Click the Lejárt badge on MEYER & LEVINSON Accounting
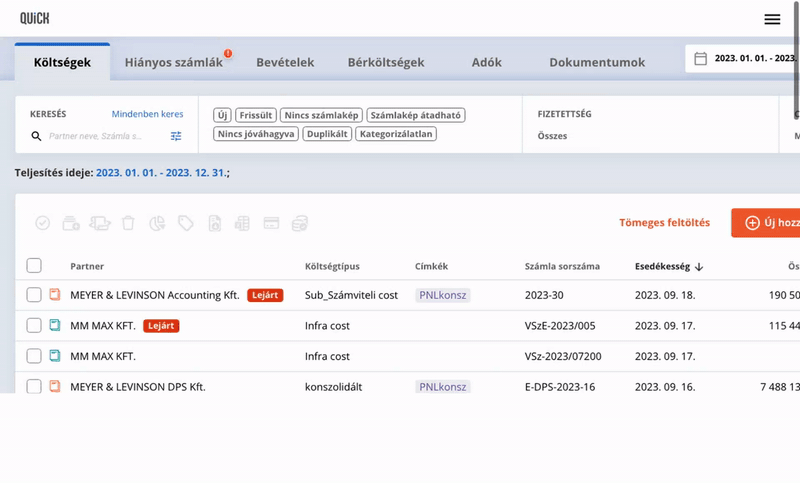The image size is (800, 483). pyautogui.click(x=265, y=295)
